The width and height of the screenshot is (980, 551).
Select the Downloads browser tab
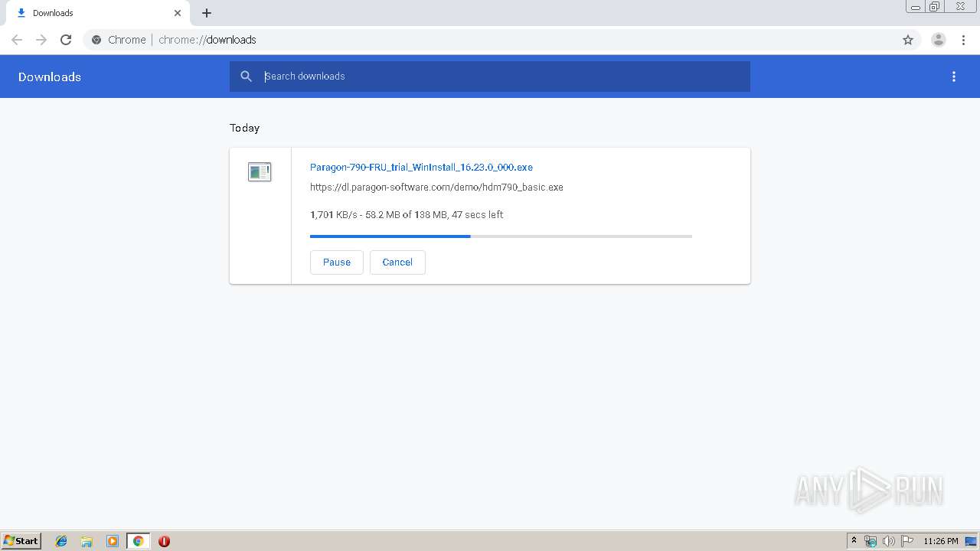point(100,13)
